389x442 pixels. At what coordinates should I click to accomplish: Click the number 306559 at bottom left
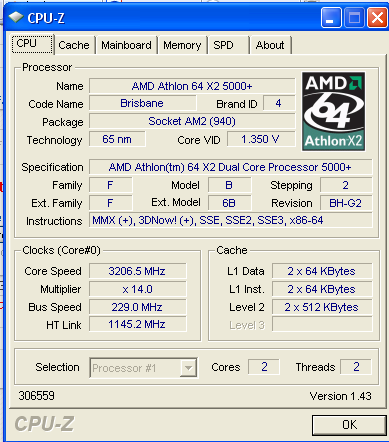(37, 396)
